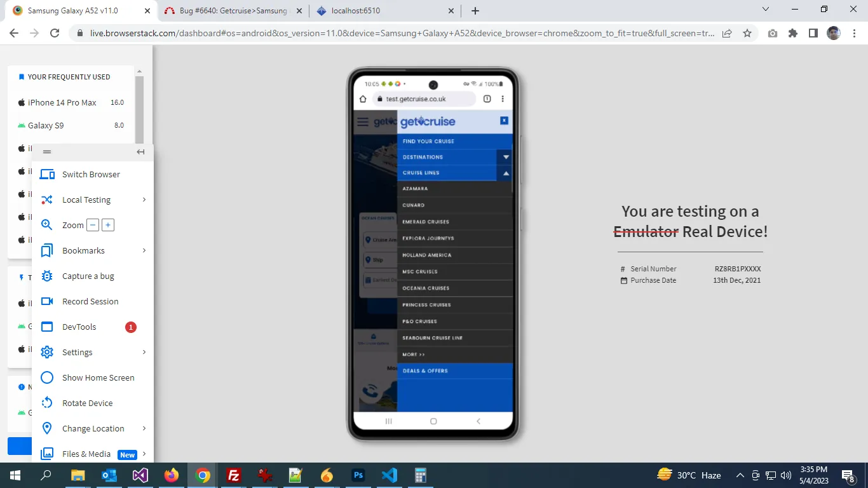Tap Android home navigation button
868x488 pixels.
coord(433,421)
